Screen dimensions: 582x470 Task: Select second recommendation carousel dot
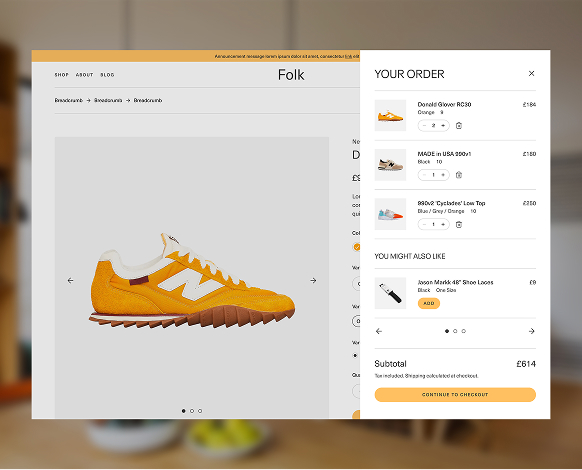455,331
